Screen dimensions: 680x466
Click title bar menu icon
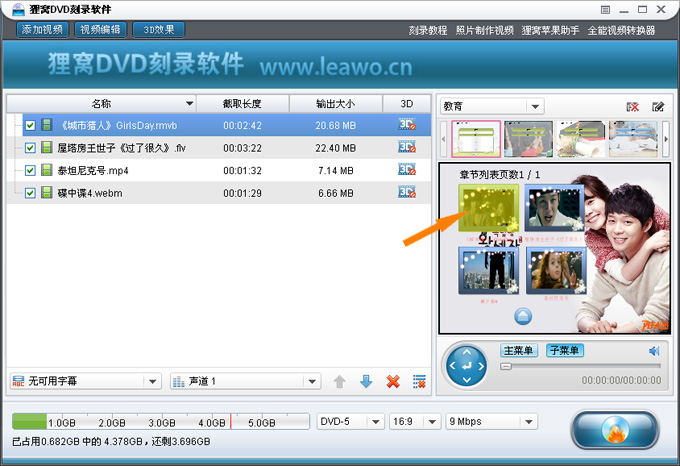606,10
